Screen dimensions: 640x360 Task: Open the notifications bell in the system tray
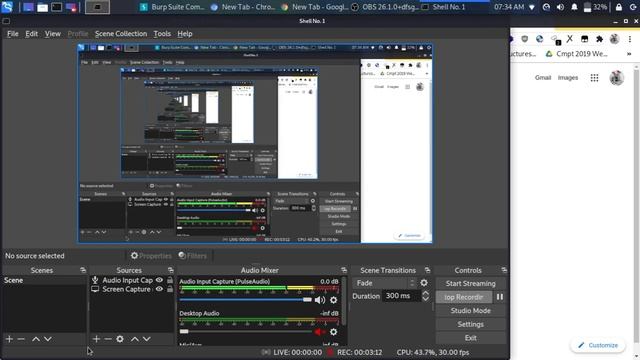click(x=574, y=7)
